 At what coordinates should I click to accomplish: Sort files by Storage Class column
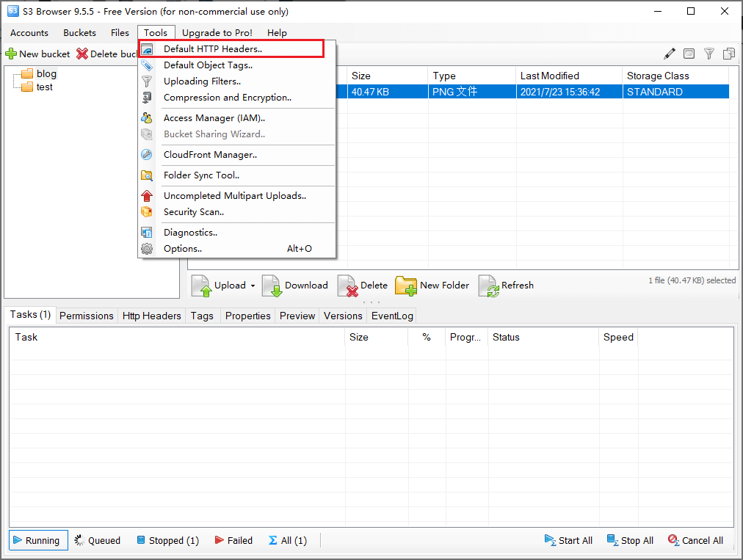point(675,76)
